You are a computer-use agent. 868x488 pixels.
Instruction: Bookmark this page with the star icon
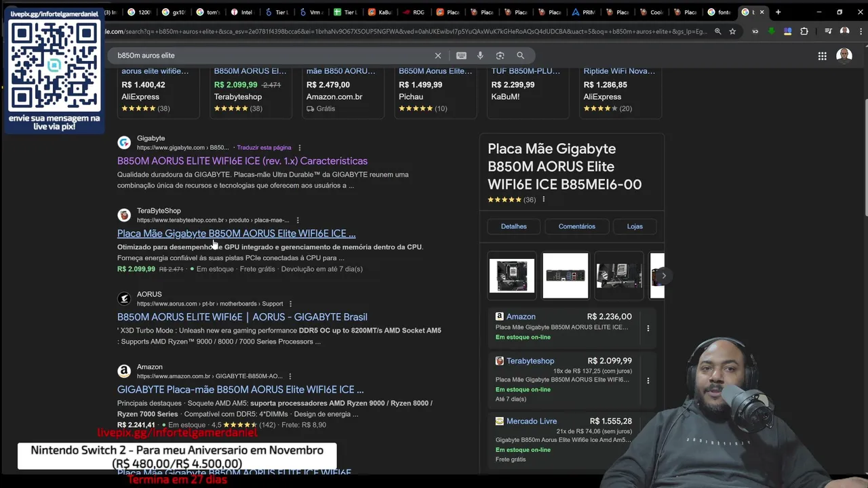732,31
